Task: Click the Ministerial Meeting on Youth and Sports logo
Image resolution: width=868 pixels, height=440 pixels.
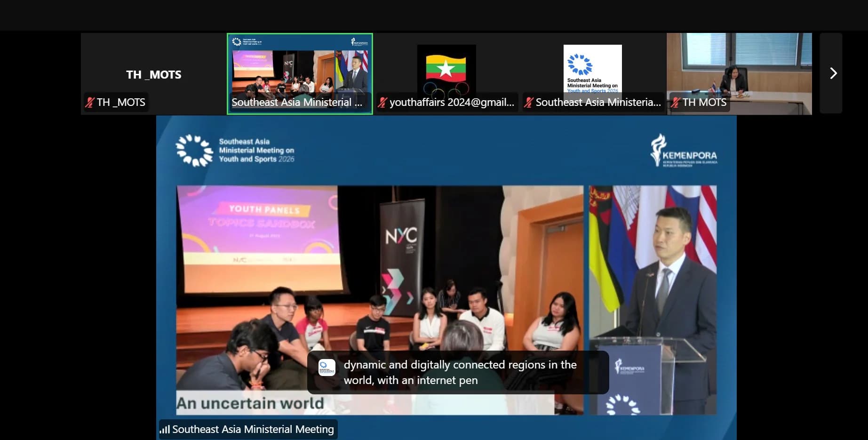Action: (235, 151)
